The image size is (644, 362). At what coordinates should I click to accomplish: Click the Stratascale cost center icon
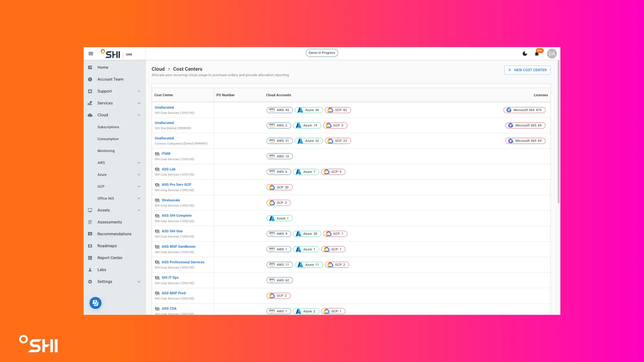(x=157, y=200)
